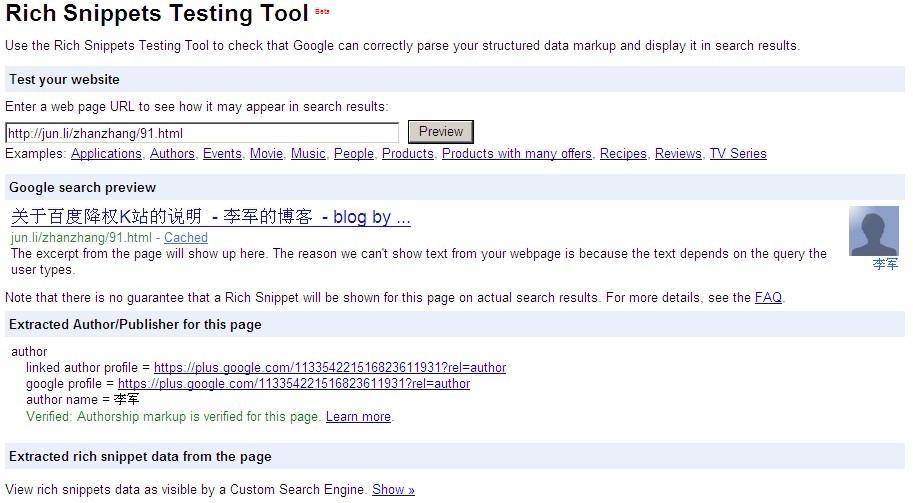
Task: Open the search preview result title
Action: (x=211, y=217)
